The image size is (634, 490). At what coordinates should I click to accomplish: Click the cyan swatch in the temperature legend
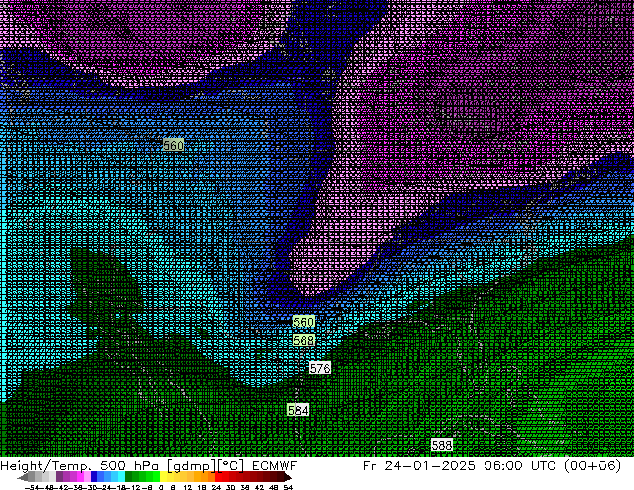pos(121,476)
